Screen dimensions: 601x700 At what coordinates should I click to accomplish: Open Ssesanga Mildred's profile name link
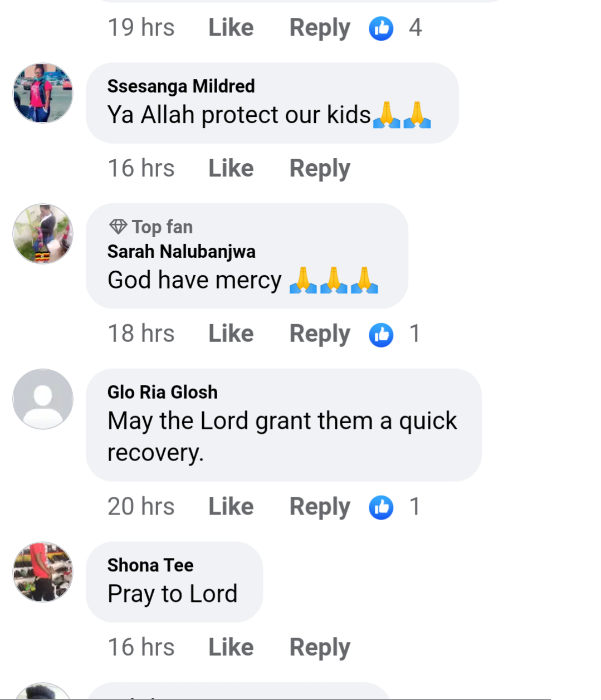(181, 86)
